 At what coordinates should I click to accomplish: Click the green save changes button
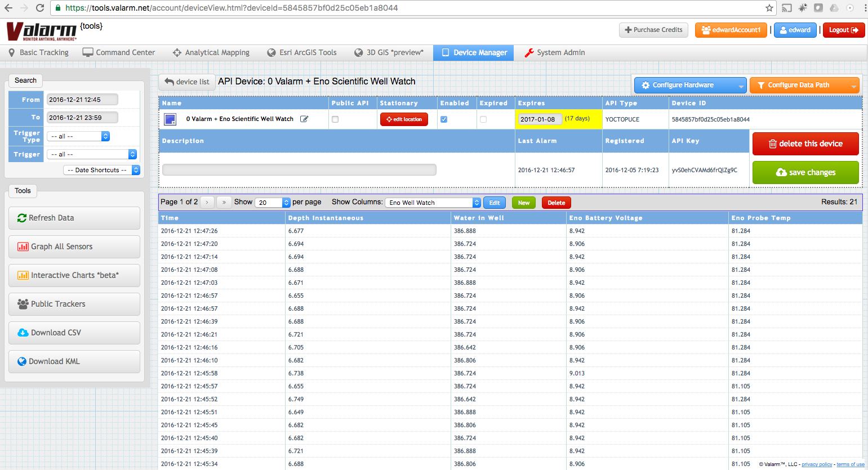[x=805, y=172]
